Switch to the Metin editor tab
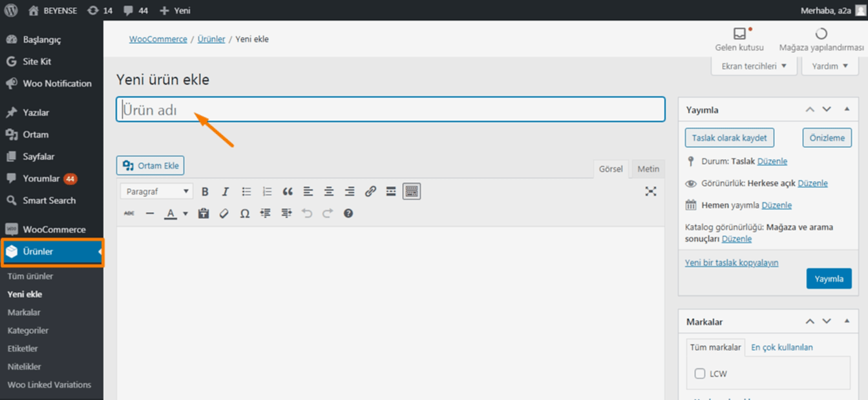Viewport: 868px width, 400px height. pos(648,169)
